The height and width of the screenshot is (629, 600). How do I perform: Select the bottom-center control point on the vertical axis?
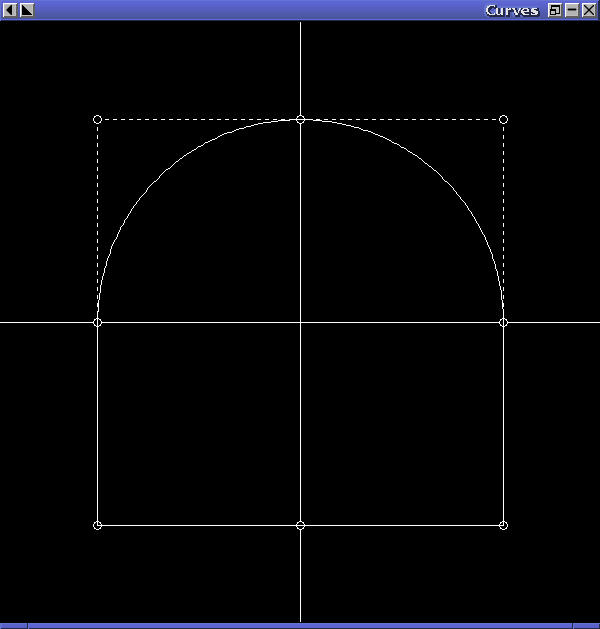300,526
